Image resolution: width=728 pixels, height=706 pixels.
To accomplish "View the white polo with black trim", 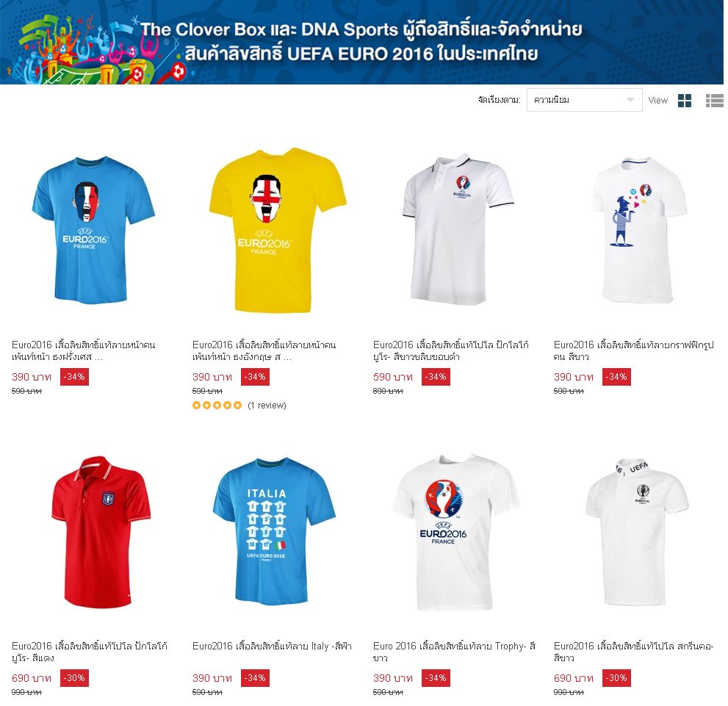I will (458, 229).
